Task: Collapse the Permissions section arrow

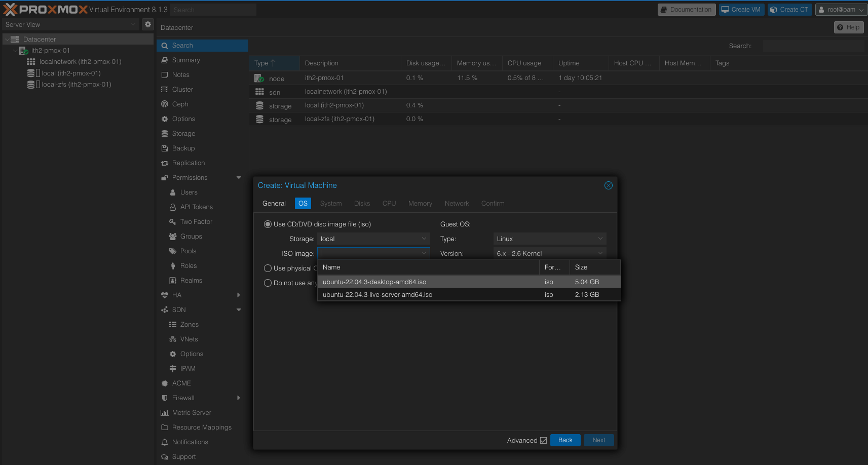Action: point(239,178)
